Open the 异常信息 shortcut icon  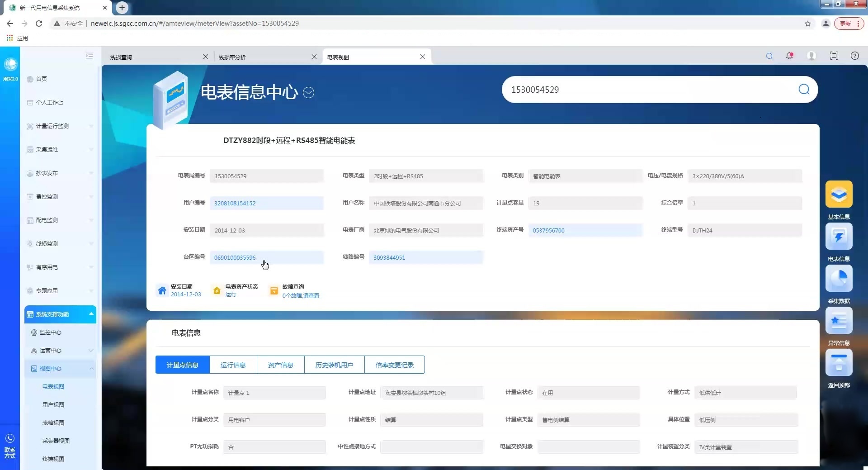pos(839,321)
